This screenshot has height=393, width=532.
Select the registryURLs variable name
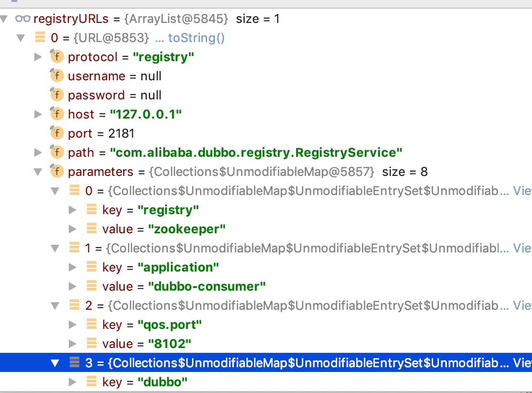(71, 19)
